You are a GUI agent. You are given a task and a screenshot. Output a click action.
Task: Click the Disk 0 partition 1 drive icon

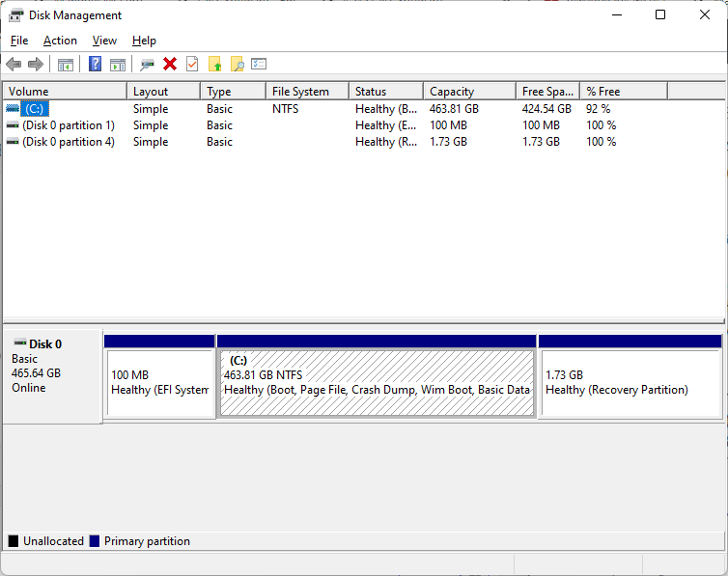(x=13, y=125)
